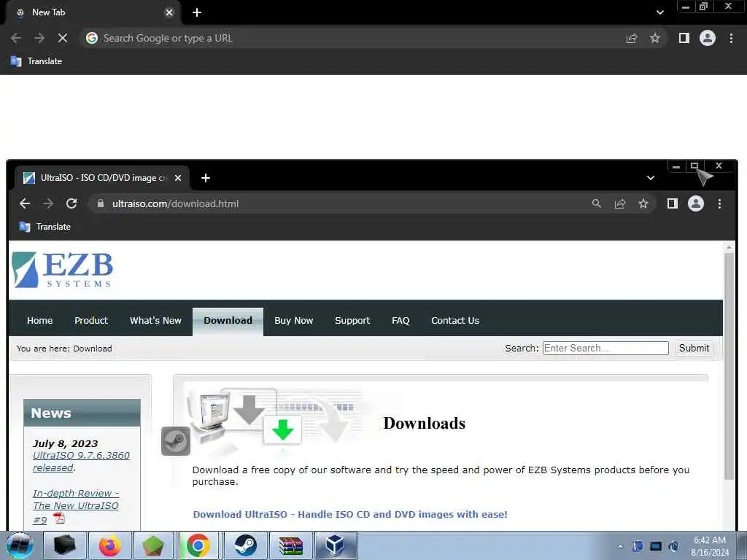Open Chrome menu in UltraISO window
Screen dimensions: 747x560
[719, 204]
